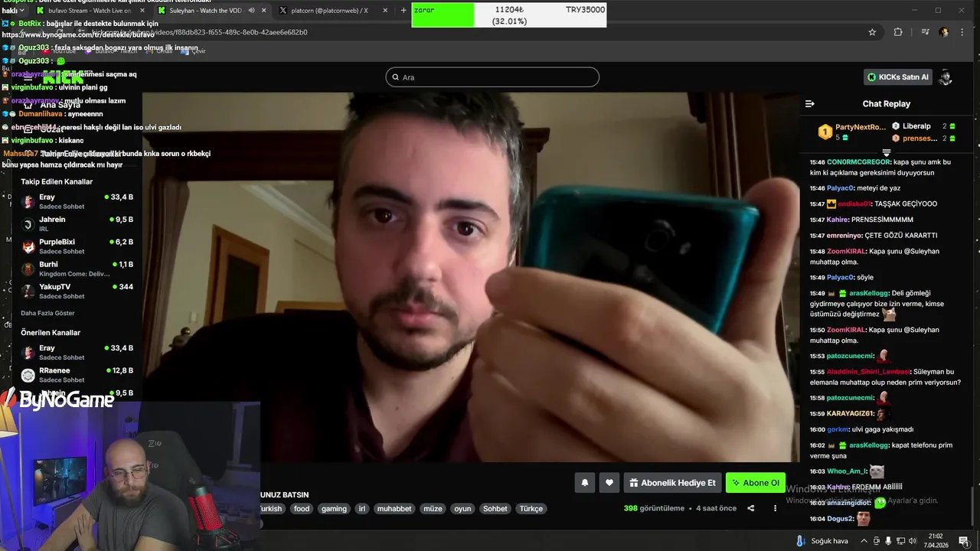Open the YakupTV channel in sidebar
This screenshot has height=551, width=980.
(x=77, y=291)
